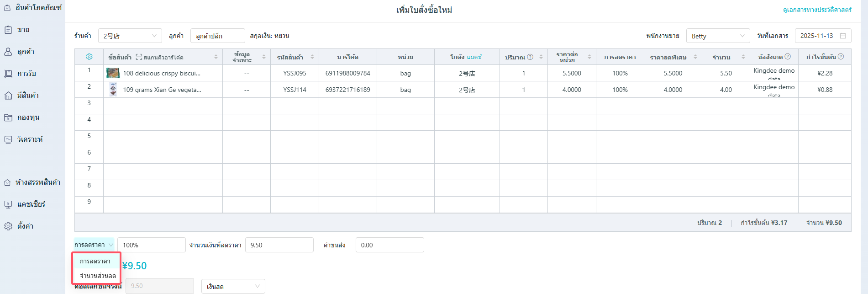Open the เงินสด payment method dropdown
868x294 pixels.
pos(233,286)
